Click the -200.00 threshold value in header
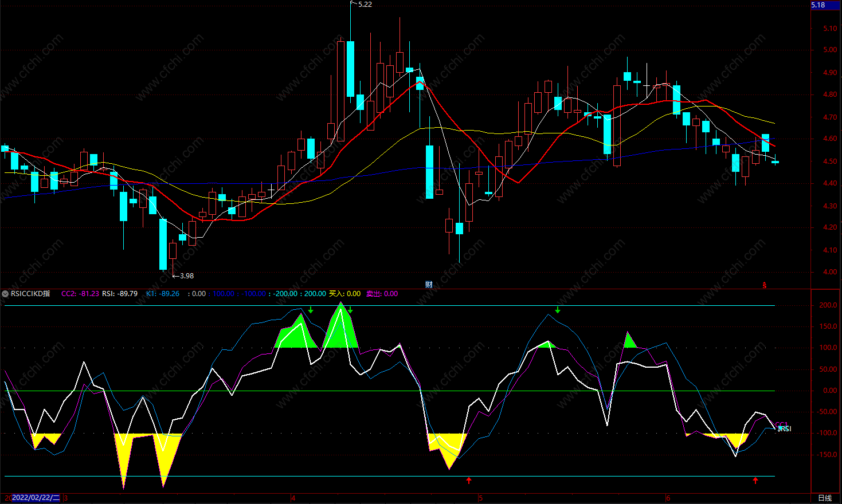Image resolution: width=842 pixels, height=504 pixels. pos(285,294)
